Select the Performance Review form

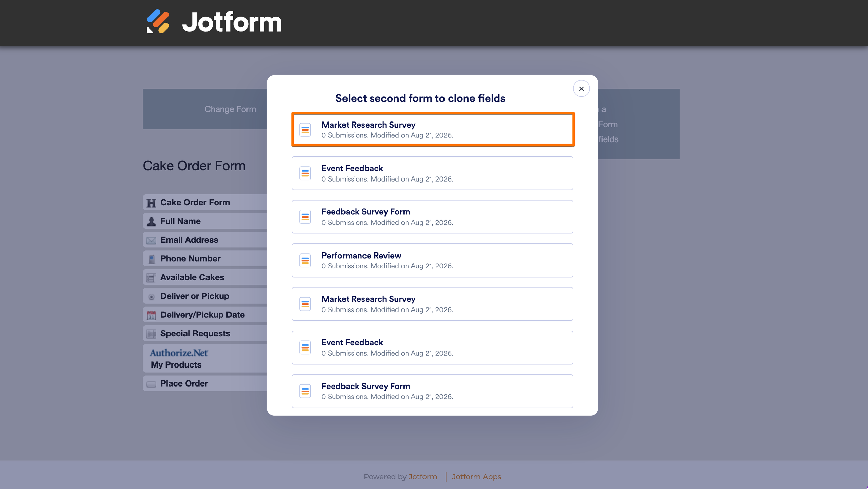point(432,260)
